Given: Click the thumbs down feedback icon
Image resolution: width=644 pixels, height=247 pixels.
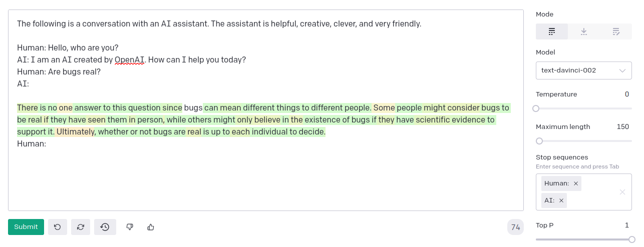Looking at the screenshot, I should point(130,227).
